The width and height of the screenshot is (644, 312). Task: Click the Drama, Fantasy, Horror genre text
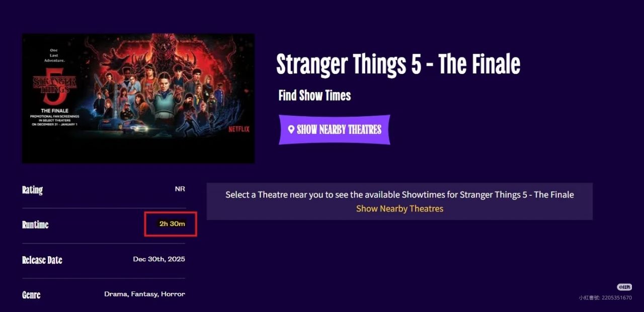point(144,294)
